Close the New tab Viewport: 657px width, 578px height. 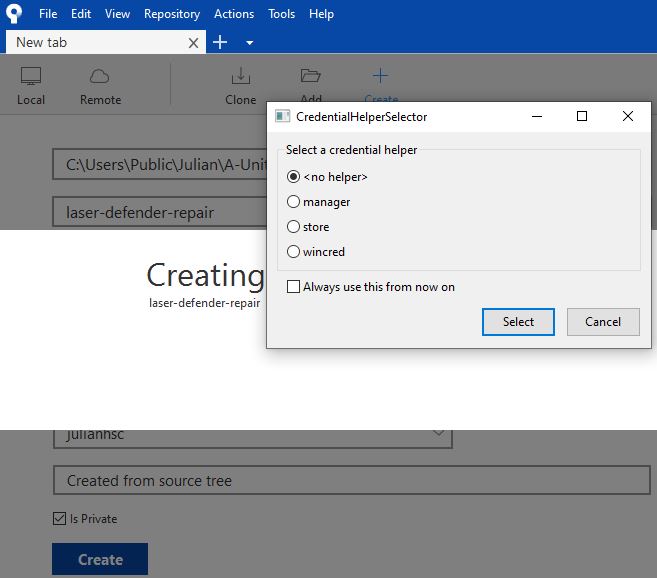193,43
